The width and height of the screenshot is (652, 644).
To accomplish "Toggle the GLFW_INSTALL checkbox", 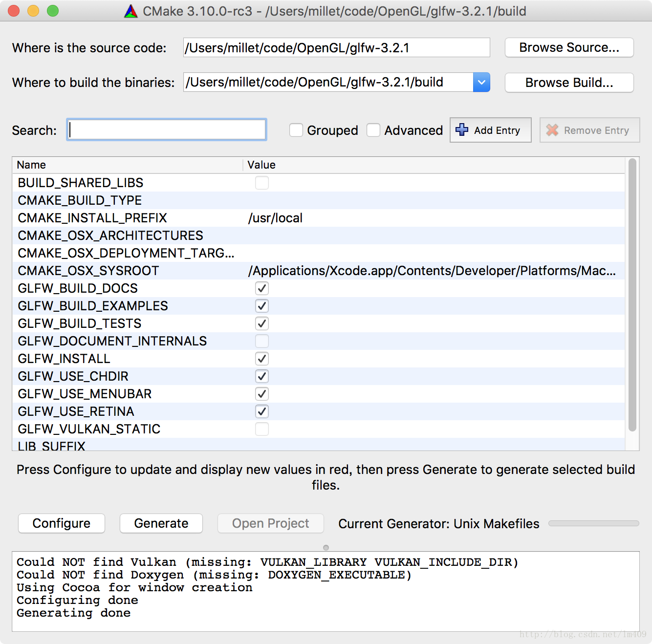I will pos(262,359).
